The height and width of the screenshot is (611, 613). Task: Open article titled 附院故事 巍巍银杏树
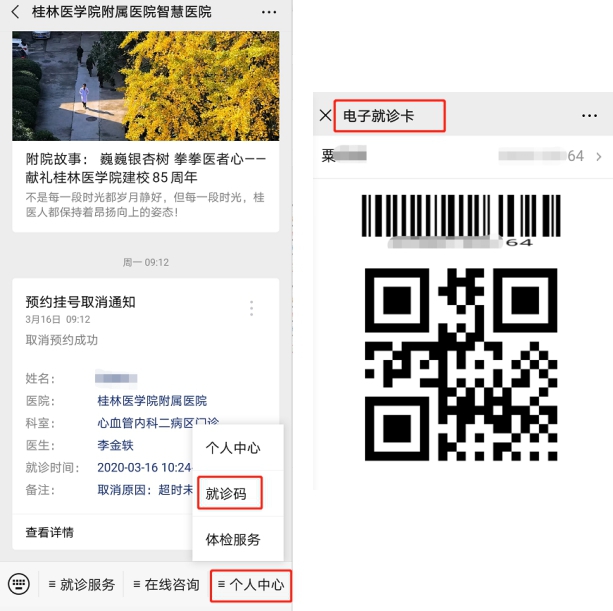coord(146,167)
